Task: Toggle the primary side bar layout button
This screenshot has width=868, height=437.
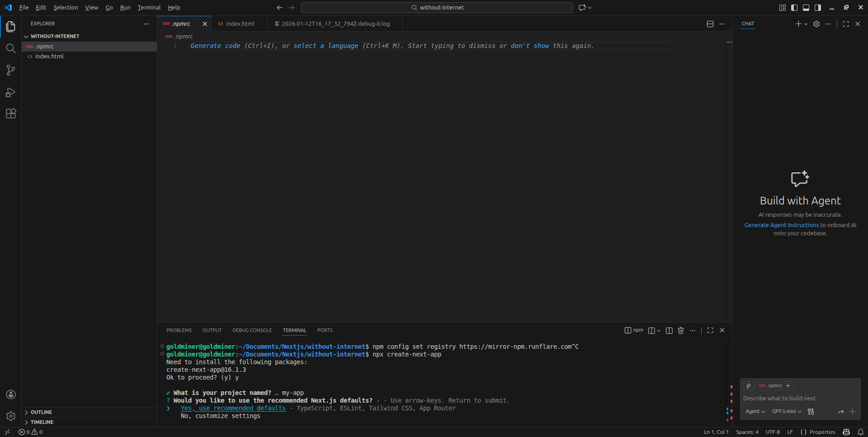Action: (794, 8)
